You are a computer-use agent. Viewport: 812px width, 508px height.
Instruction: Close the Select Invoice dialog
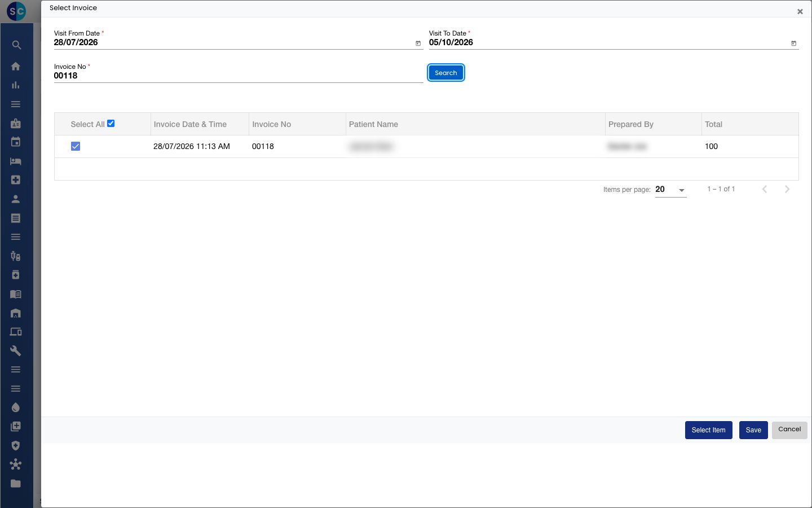tap(800, 11)
